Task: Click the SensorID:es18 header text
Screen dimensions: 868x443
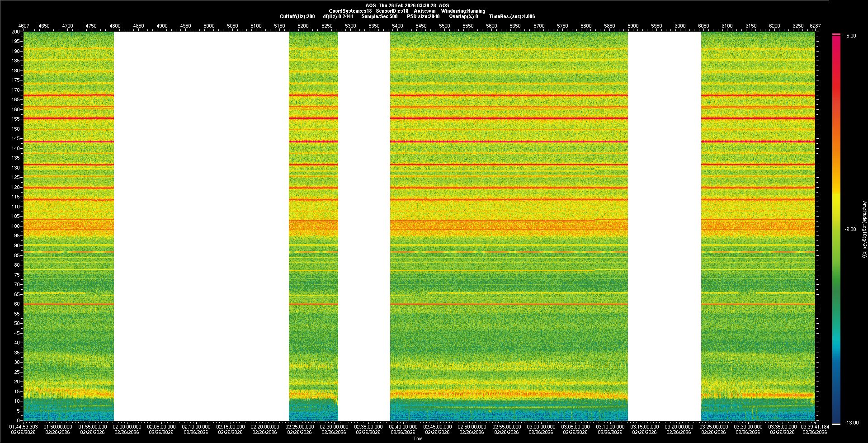Action: [x=392, y=11]
